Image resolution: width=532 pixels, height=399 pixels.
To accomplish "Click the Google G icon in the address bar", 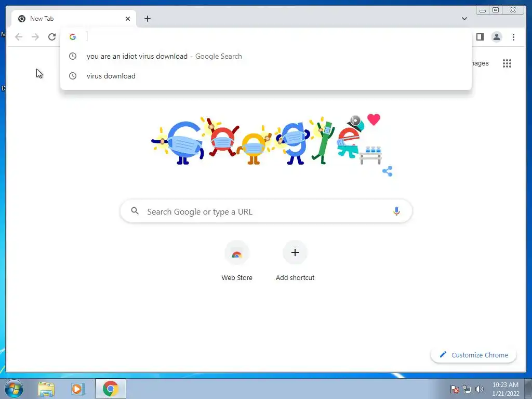I will click(73, 37).
